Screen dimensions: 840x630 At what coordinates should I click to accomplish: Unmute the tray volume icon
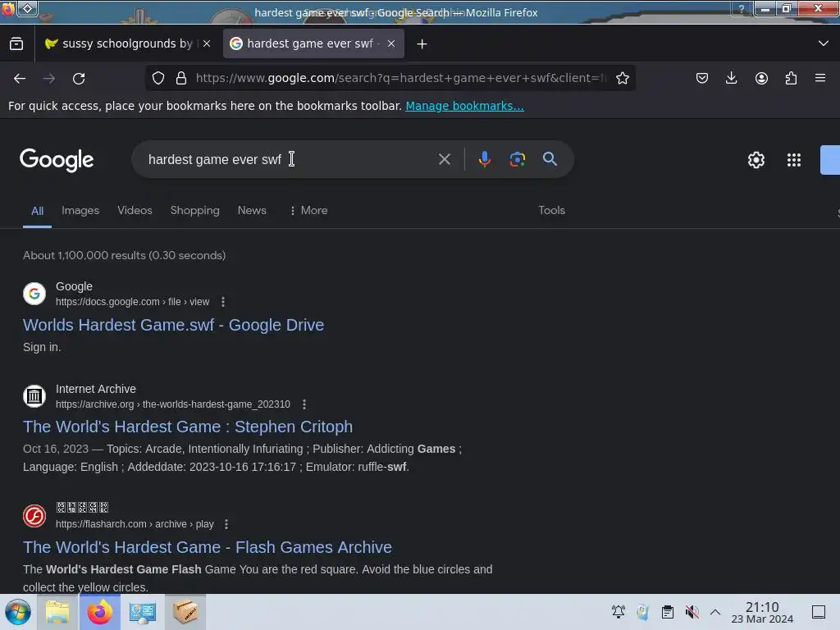point(692,612)
